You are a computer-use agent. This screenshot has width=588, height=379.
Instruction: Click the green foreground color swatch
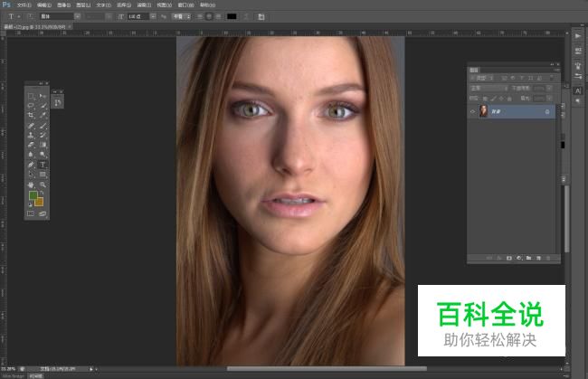33,195
